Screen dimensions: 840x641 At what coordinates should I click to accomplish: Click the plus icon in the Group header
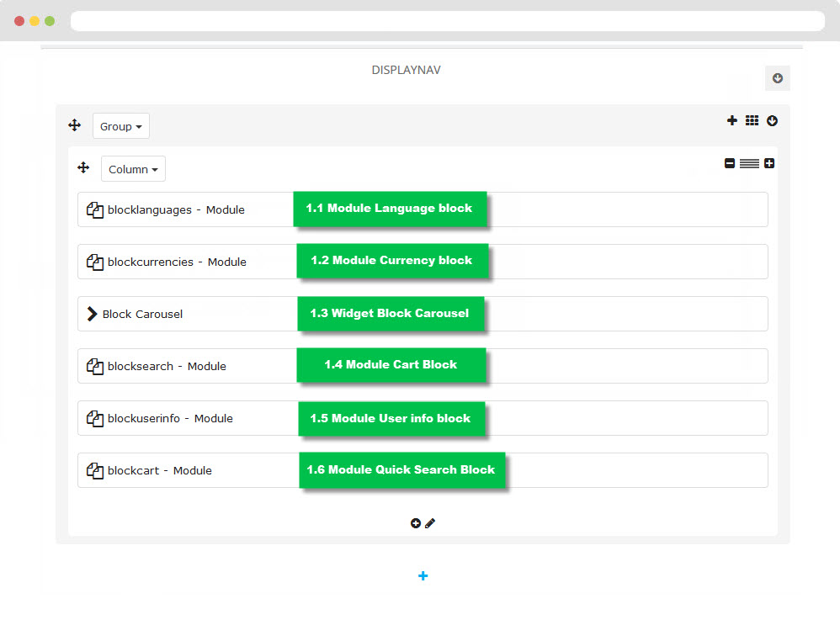[731, 120]
